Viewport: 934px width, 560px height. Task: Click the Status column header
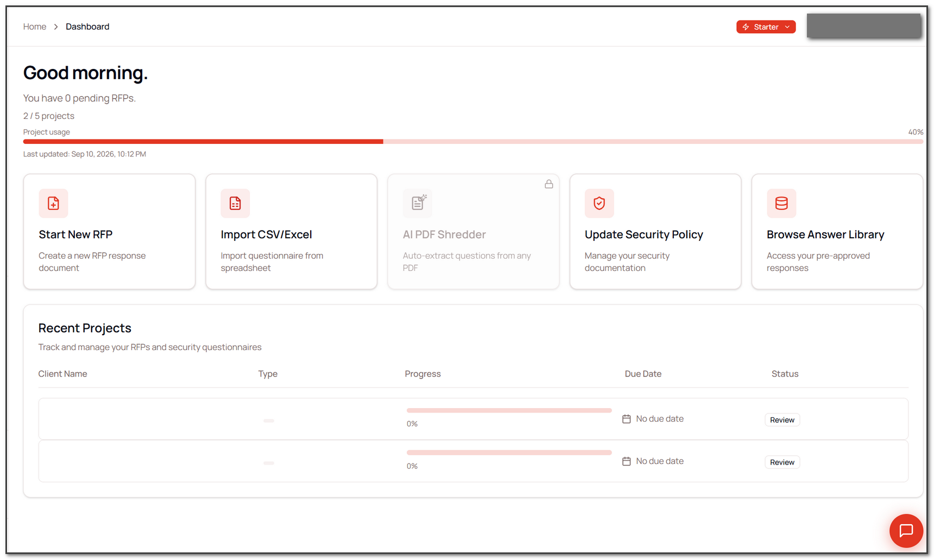click(x=785, y=374)
